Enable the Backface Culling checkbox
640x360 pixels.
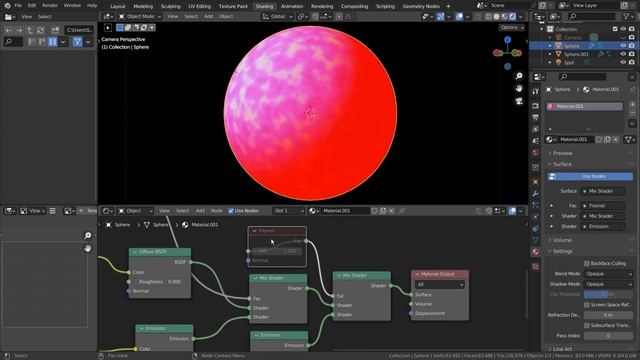587,264
